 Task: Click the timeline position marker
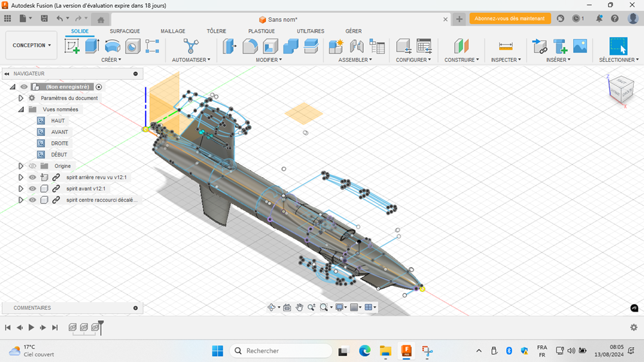pos(101,327)
